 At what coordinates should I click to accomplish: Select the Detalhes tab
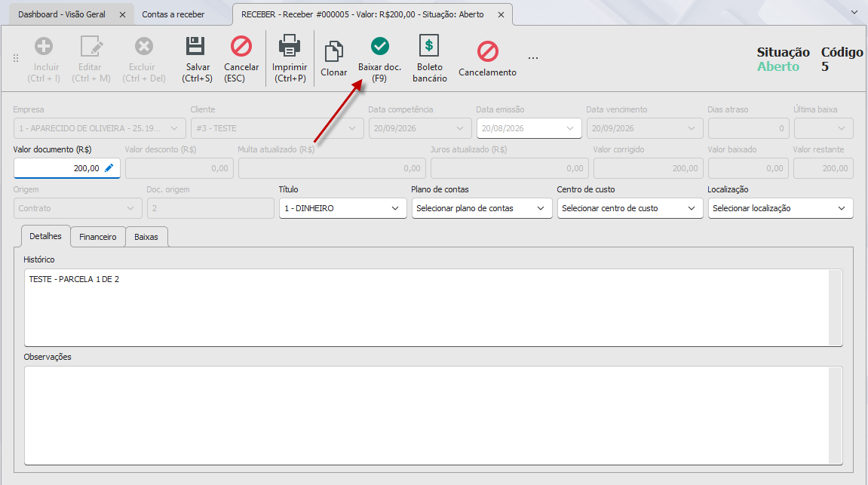coord(45,236)
